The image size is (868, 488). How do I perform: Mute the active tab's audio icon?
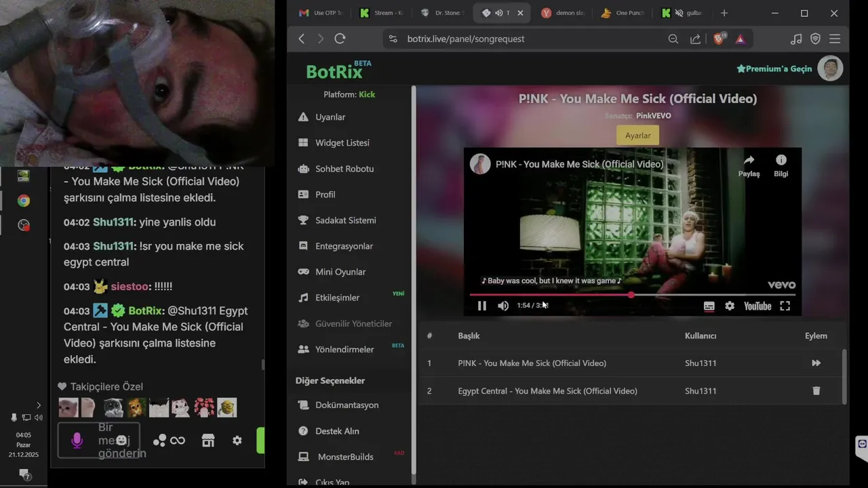point(499,13)
